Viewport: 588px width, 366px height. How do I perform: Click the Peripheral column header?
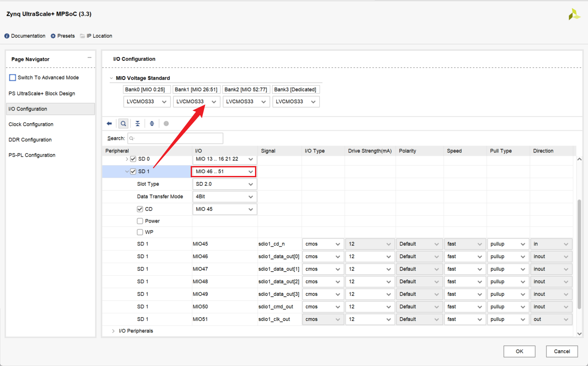coord(147,151)
